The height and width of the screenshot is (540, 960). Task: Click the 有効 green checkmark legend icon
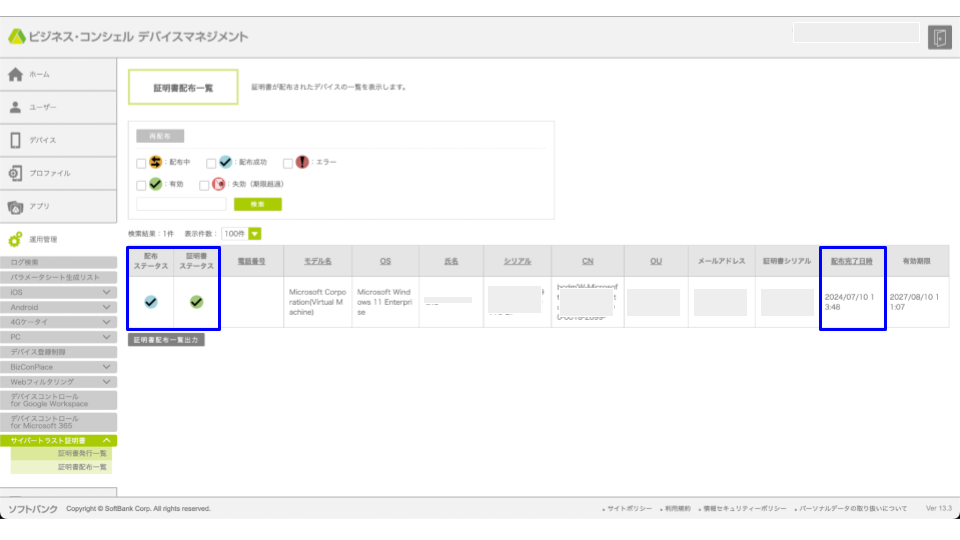(156, 184)
